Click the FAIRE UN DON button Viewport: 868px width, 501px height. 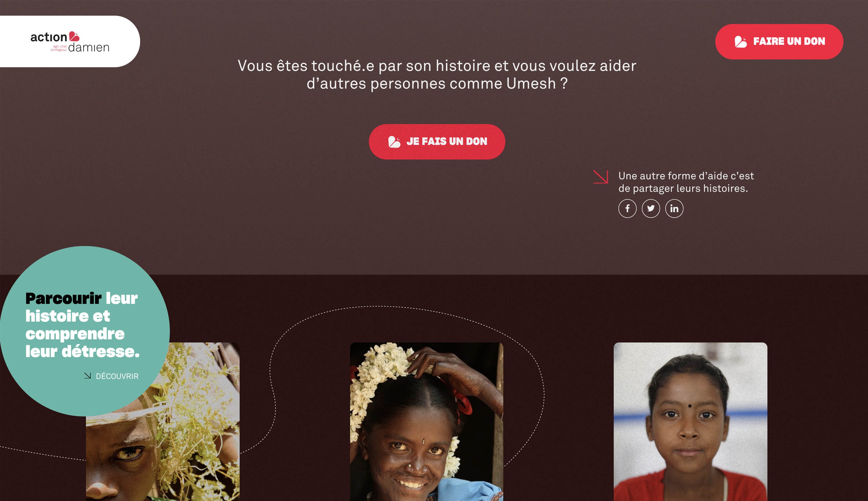pyautogui.click(x=779, y=42)
